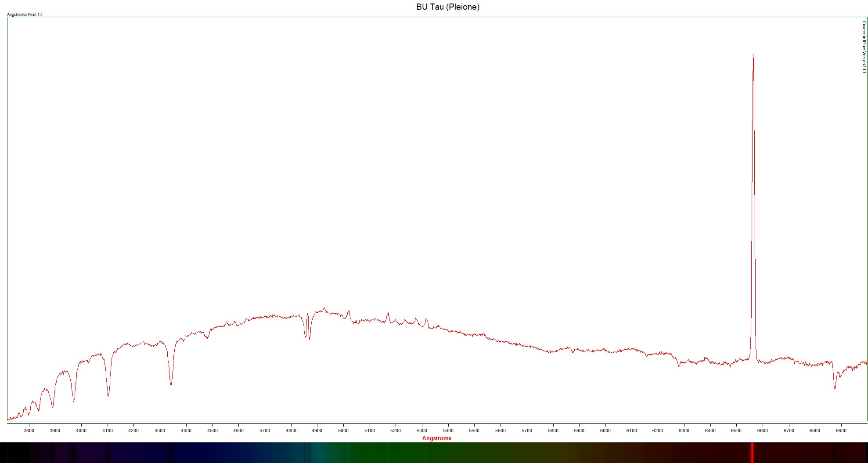868x463 pixels.
Task: Click the green region of the spectrum strip
Action: point(373,452)
